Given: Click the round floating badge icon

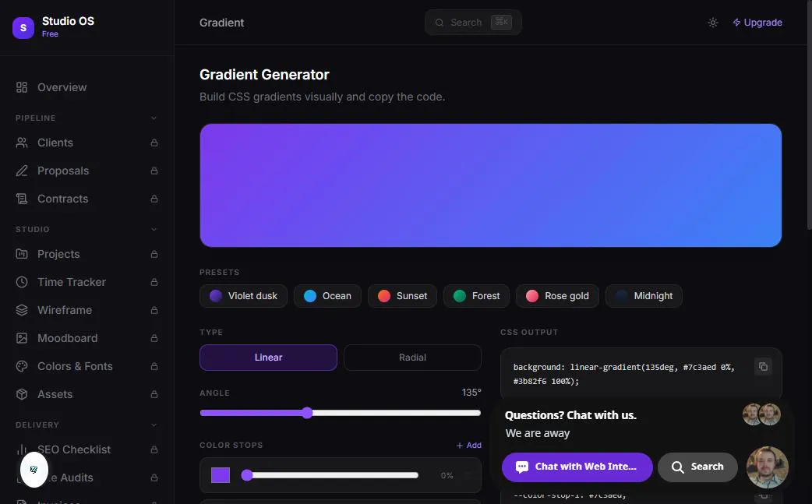Looking at the screenshot, I should (34, 469).
